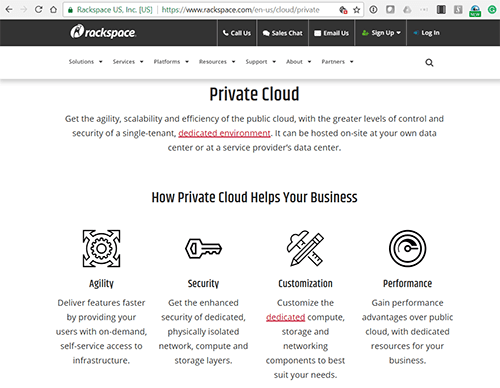Click the Performance gauge icon
Image resolution: width=500 pixels, height=388 pixels.
click(407, 248)
